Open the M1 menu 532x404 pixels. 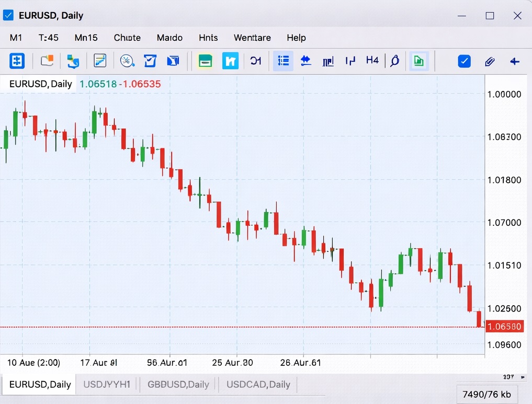[16, 38]
